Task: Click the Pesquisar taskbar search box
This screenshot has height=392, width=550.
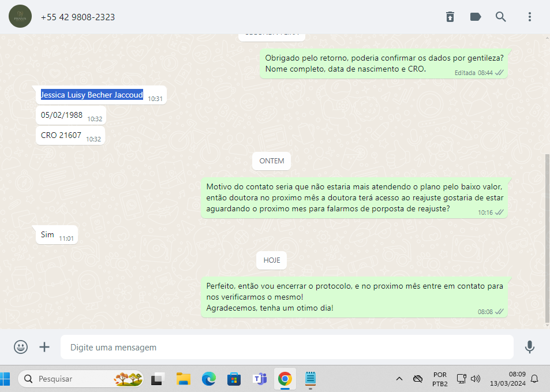Action: pos(81,379)
